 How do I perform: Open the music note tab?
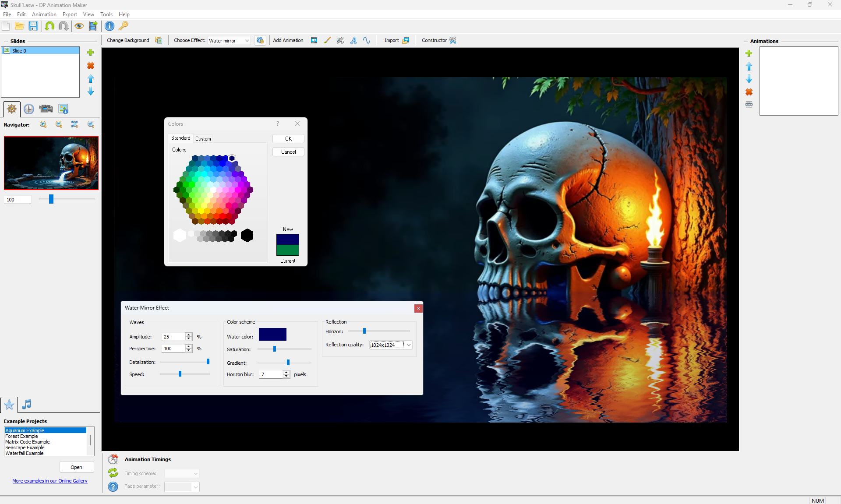click(x=27, y=404)
